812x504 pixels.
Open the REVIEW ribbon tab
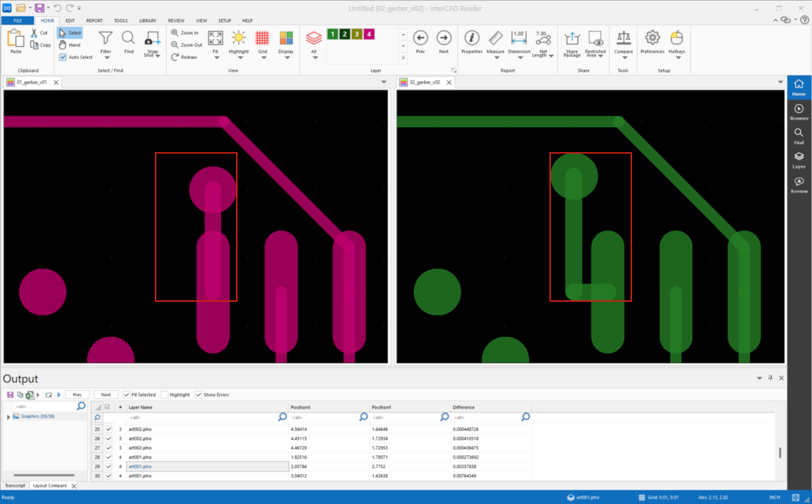pyautogui.click(x=176, y=21)
